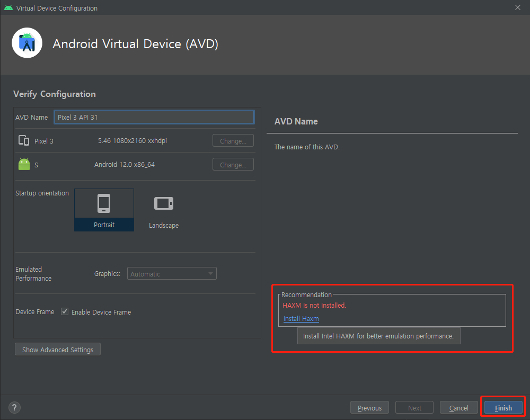Click the "5.46 1080x2160 xxhdpi" device spec
Viewport: 530px width, 420px height.
point(132,140)
